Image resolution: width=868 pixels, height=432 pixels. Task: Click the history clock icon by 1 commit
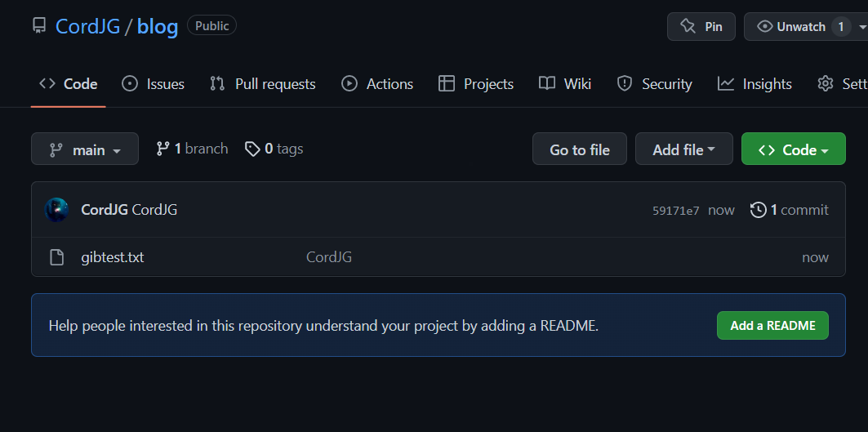[x=759, y=210]
